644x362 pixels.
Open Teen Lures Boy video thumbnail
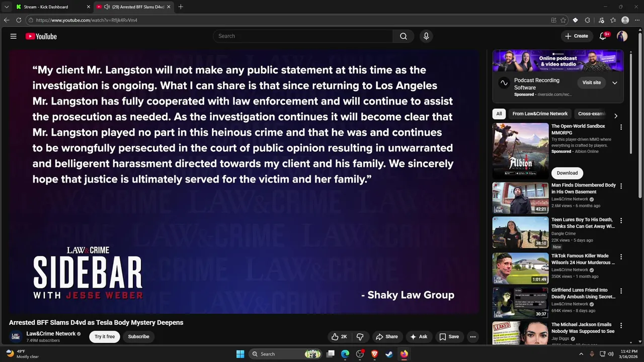coord(520,232)
